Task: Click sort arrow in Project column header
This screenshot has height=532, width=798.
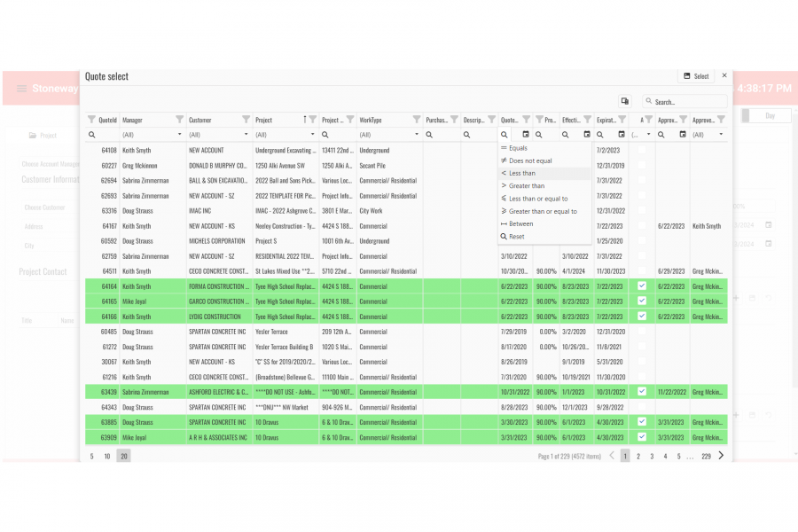Action: pos(305,119)
